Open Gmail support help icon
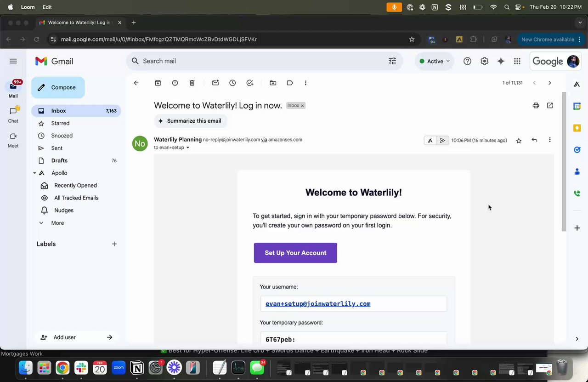 (467, 61)
